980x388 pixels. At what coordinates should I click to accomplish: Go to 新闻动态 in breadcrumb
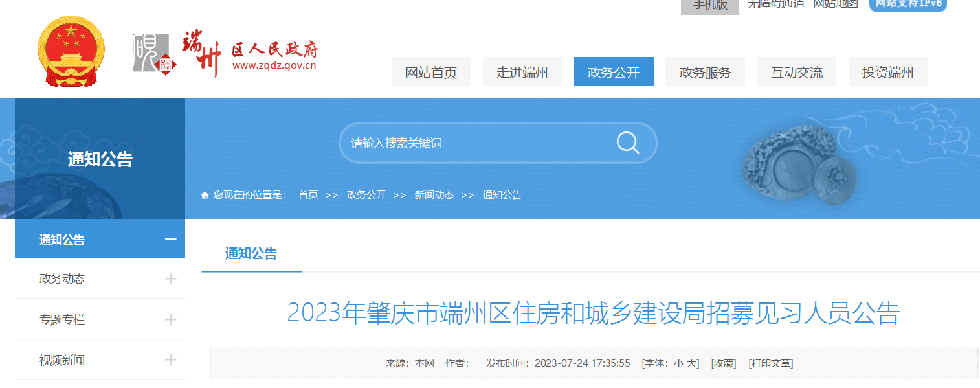[434, 195]
